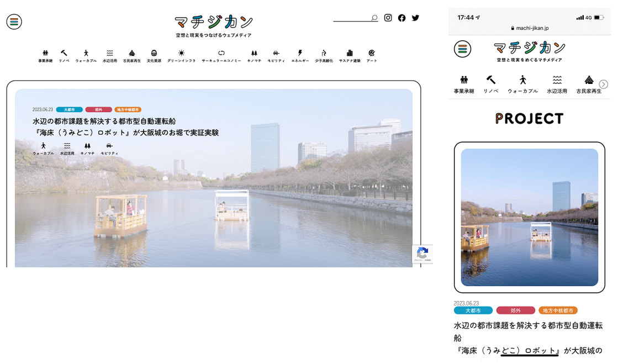Select the 郊外 tag on the mobile article
The height and width of the screenshot is (364, 618).
[x=516, y=310]
